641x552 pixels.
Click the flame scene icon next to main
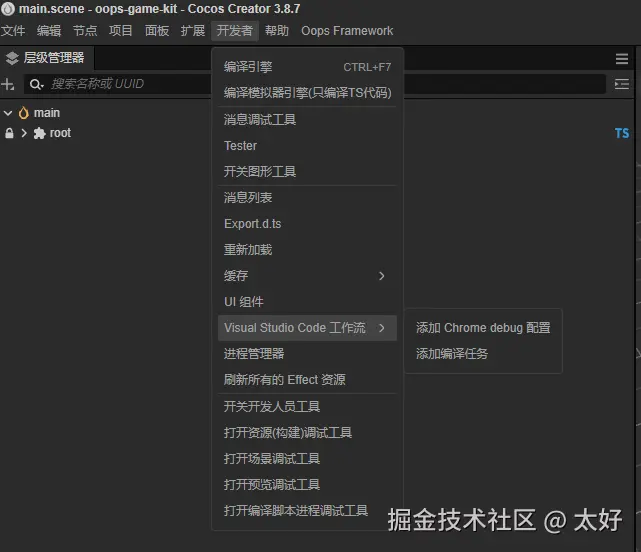(x=24, y=113)
